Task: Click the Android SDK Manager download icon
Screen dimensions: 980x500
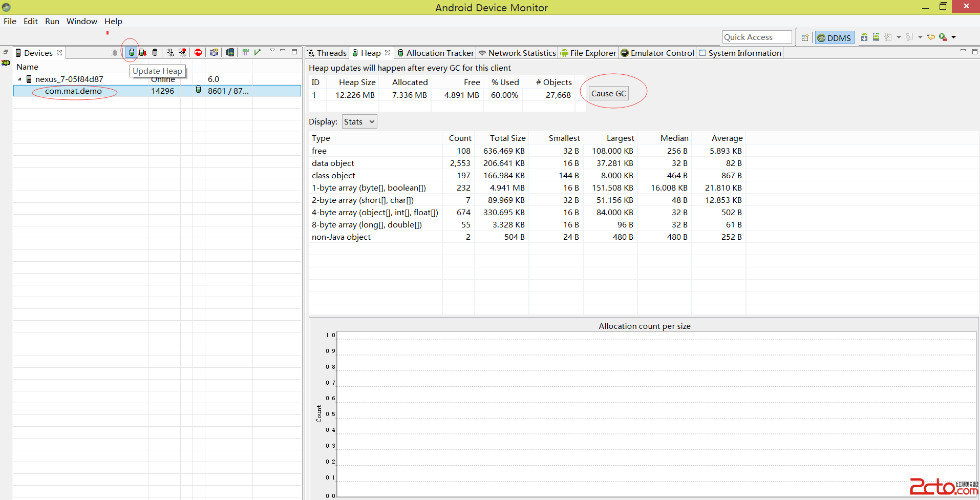Action: coord(864,37)
